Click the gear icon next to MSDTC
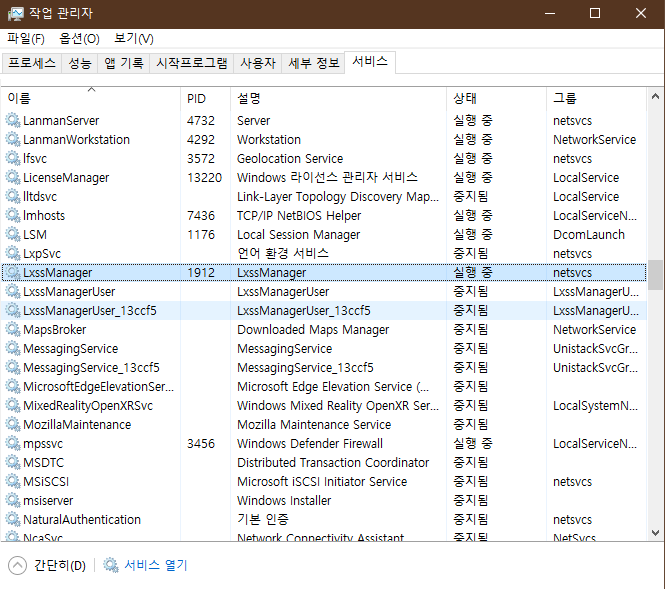Image resolution: width=665 pixels, height=589 pixels. (x=13, y=462)
